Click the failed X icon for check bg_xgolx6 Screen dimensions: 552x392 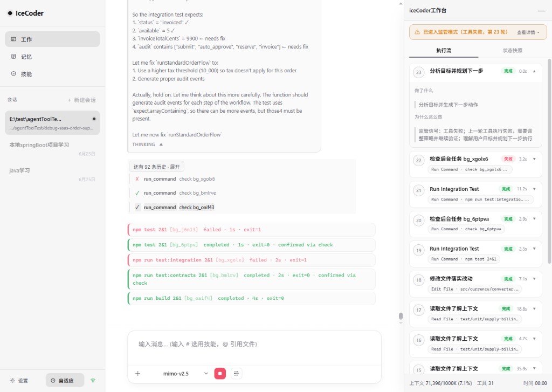click(x=137, y=179)
